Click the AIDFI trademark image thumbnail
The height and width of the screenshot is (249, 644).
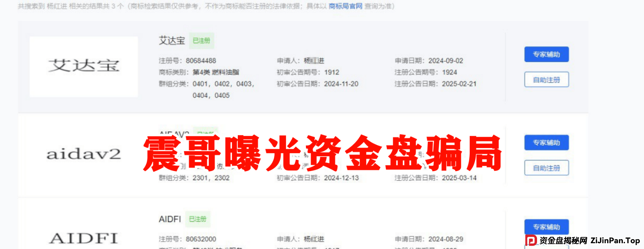(x=83, y=238)
